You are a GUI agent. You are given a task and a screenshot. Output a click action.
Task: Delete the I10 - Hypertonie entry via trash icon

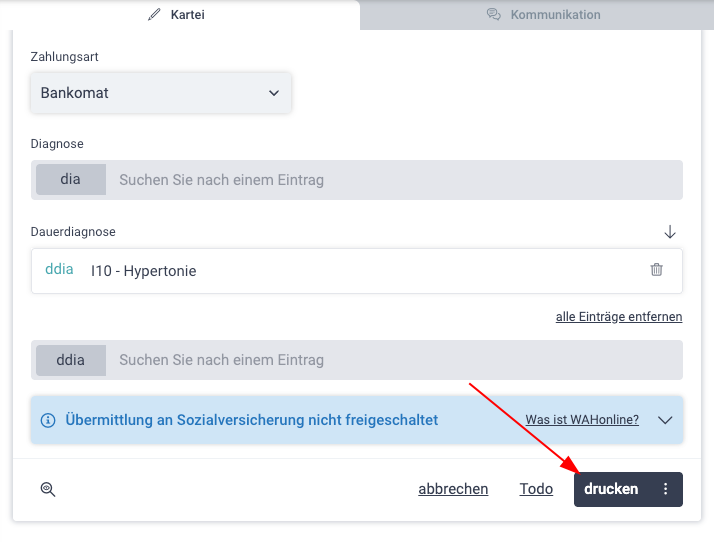656,270
